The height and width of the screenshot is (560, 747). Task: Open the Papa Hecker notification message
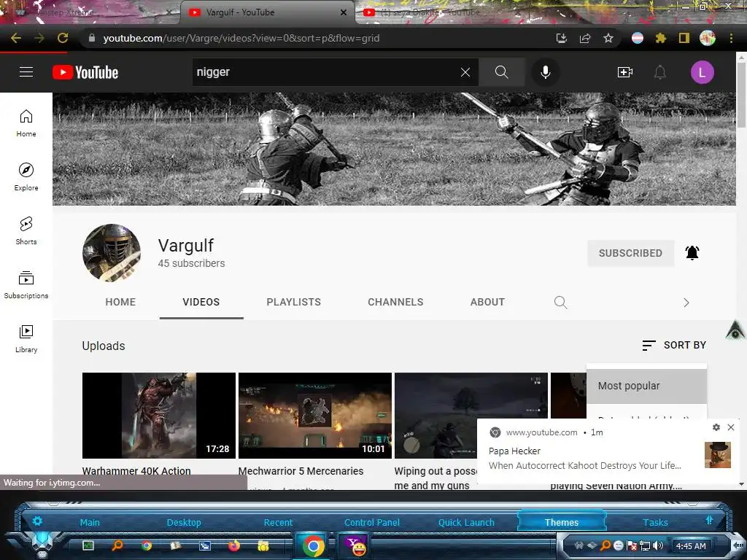coord(585,466)
